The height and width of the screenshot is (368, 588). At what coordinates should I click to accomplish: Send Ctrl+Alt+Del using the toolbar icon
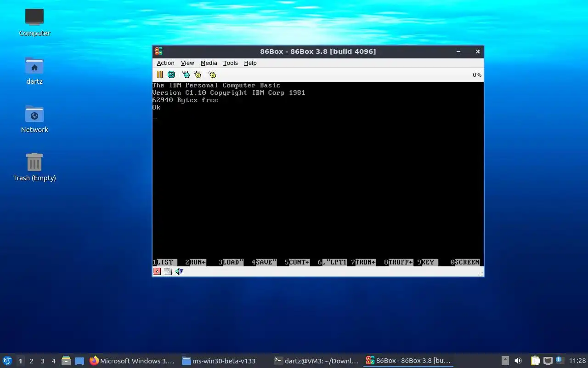pyautogui.click(x=186, y=75)
